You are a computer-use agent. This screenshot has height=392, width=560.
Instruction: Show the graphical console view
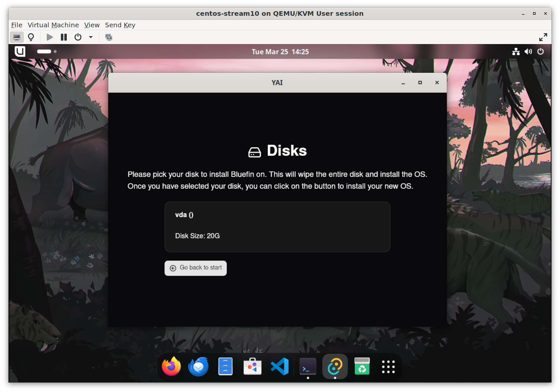tap(17, 37)
